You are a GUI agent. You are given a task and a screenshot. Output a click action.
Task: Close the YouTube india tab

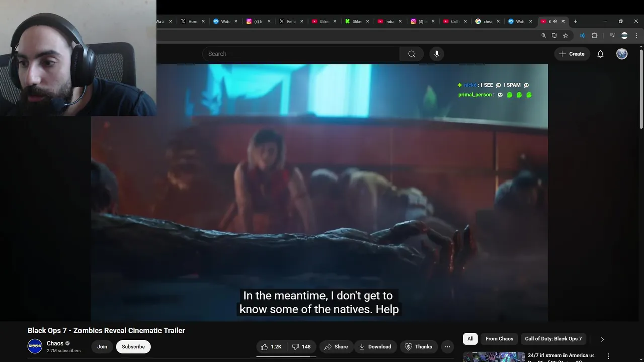[400, 21]
